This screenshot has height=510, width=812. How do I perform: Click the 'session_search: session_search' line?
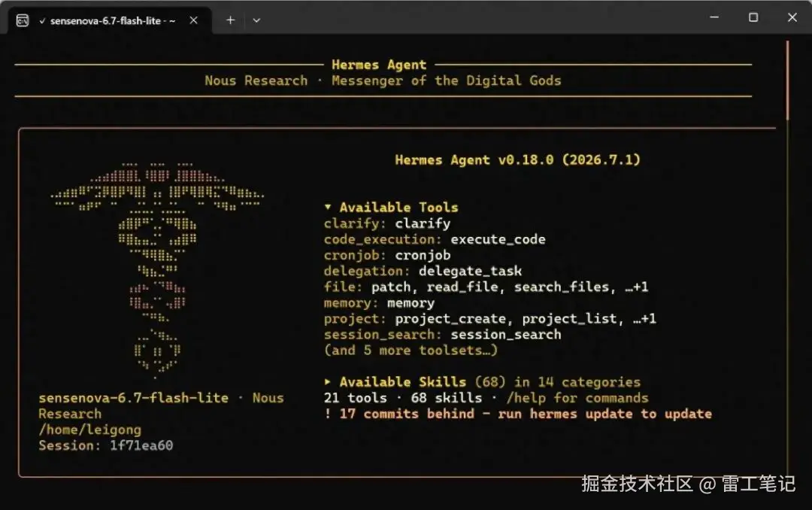(x=442, y=335)
